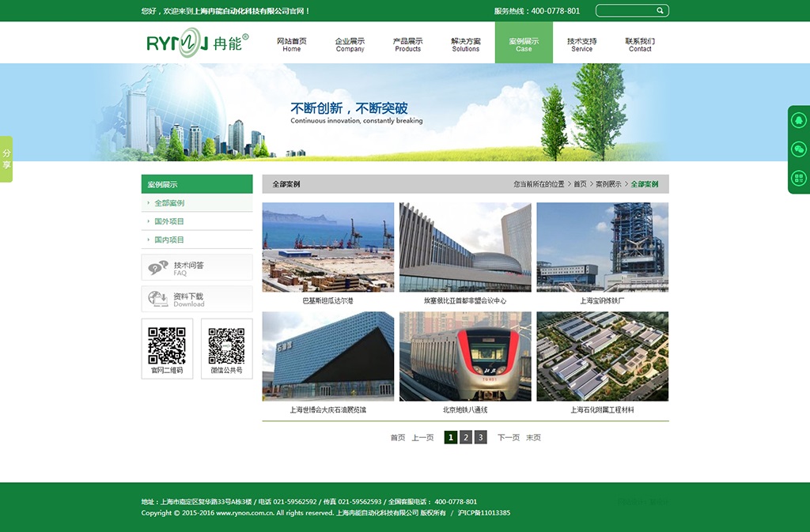Open 埃塞俄比亚首都非盟会议中心 thumbnail
This screenshot has width=810, height=532.
[x=465, y=247]
